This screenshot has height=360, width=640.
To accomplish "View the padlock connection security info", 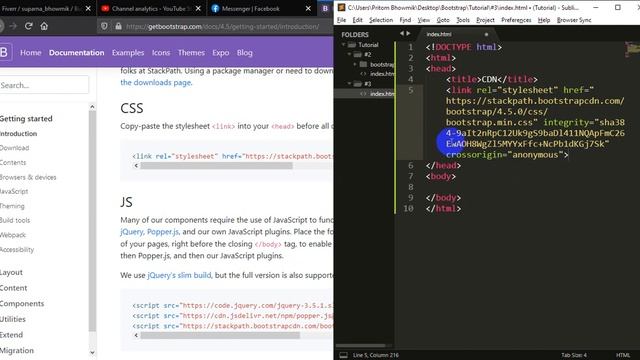I will click(x=118, y=26).
